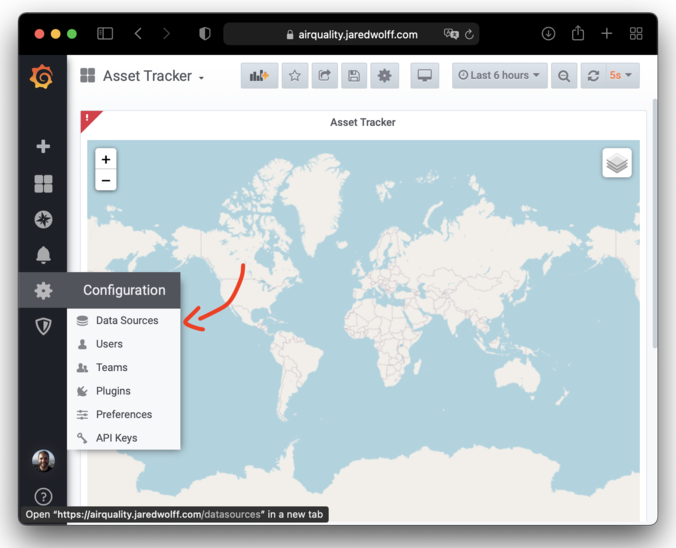Open the map layers control
The width and height of the screenshot is (676, 548).
(x=617, y=163)
